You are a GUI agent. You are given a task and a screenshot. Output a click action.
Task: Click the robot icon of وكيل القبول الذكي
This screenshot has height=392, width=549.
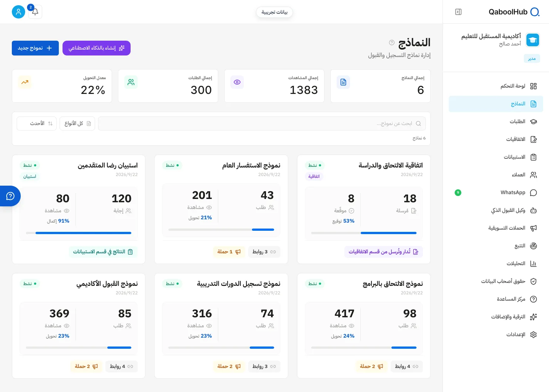pos(533,210)
